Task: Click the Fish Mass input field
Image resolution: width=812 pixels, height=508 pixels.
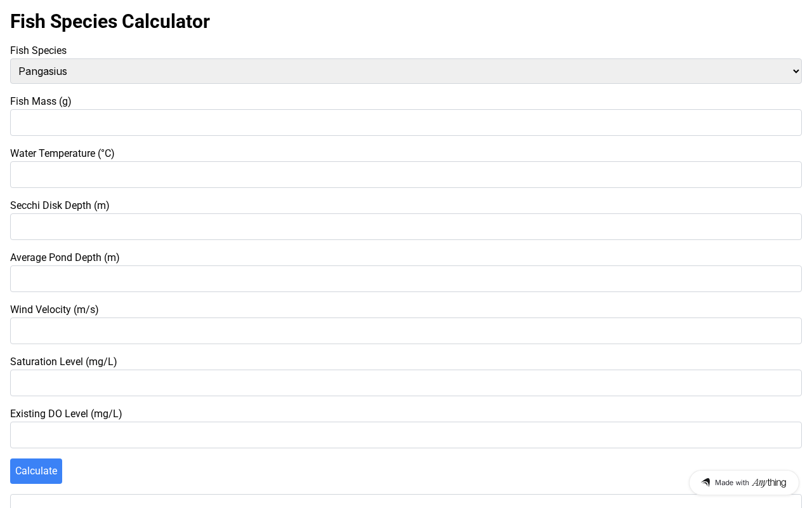Action: tap(406, 123)
